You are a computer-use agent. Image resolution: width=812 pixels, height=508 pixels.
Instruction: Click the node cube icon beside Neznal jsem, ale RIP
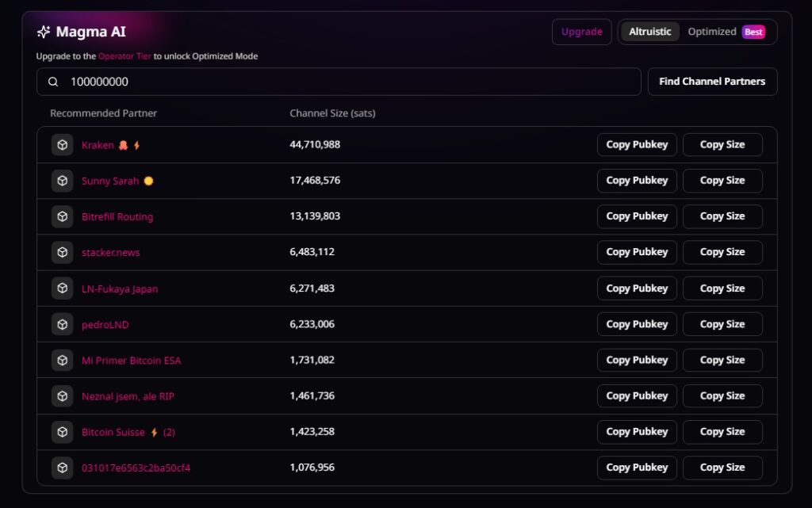62,395
